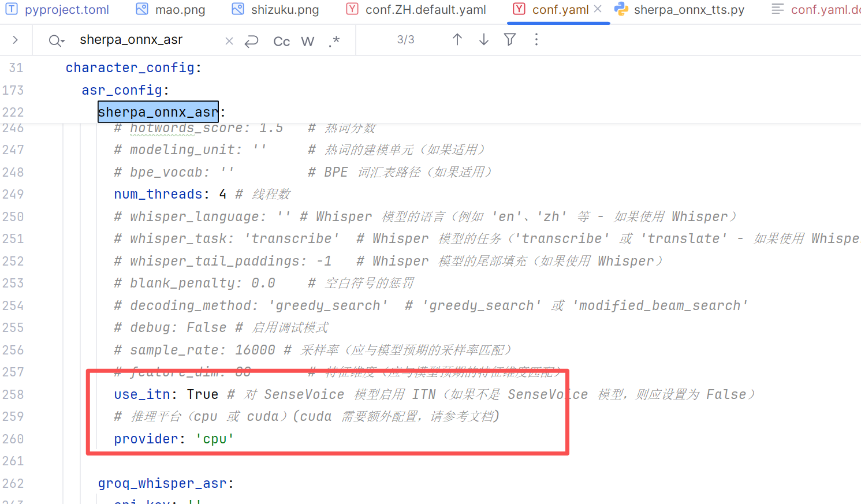This screenshot has height=504, width=861.
Task: Open more search options menu
Action: 536,39
